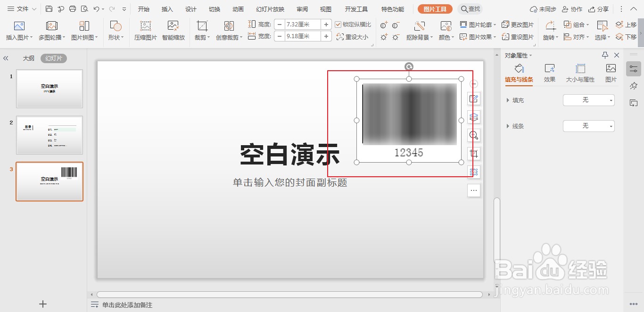
Task: Click the floating zoom preview icon beside the picture
Action: [x=474, y=135]
